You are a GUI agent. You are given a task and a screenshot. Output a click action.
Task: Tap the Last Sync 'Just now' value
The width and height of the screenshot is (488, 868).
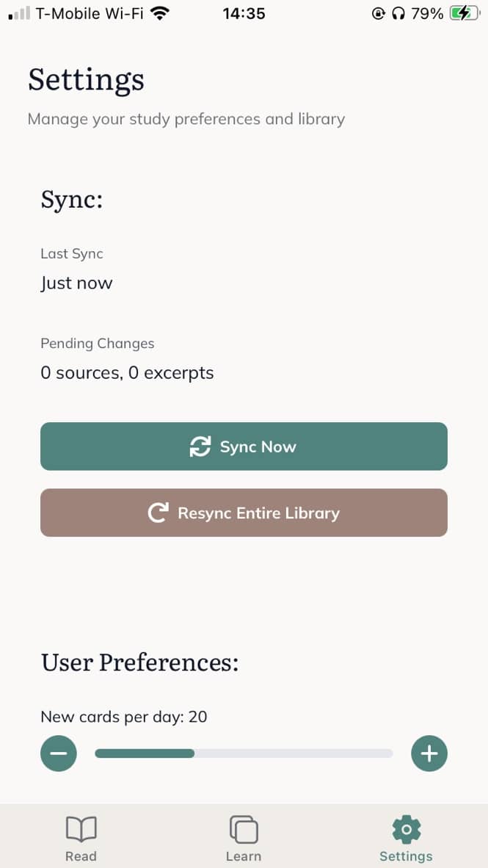76,283
